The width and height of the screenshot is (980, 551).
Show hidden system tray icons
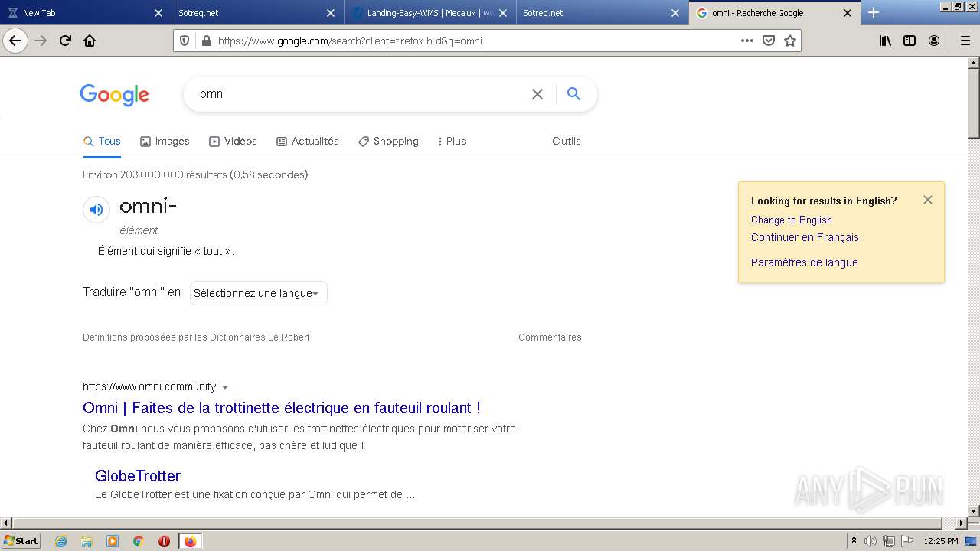coord(854,540)
